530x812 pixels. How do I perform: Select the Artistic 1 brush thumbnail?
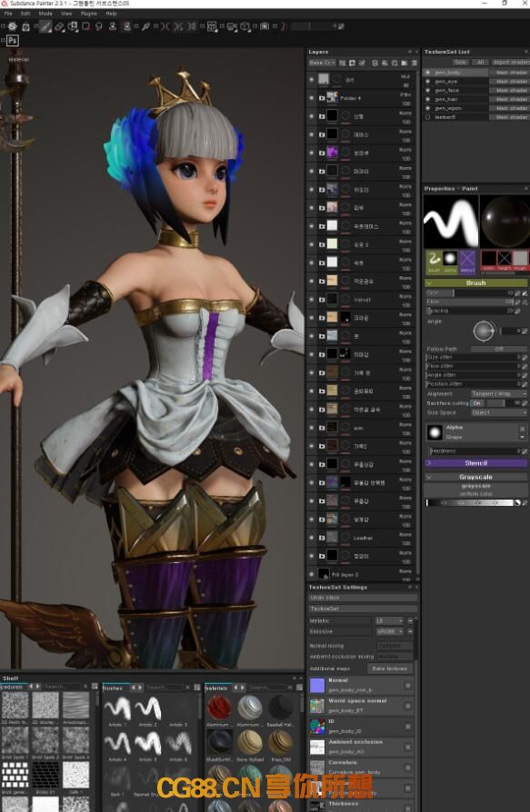[x=117, y=709]
